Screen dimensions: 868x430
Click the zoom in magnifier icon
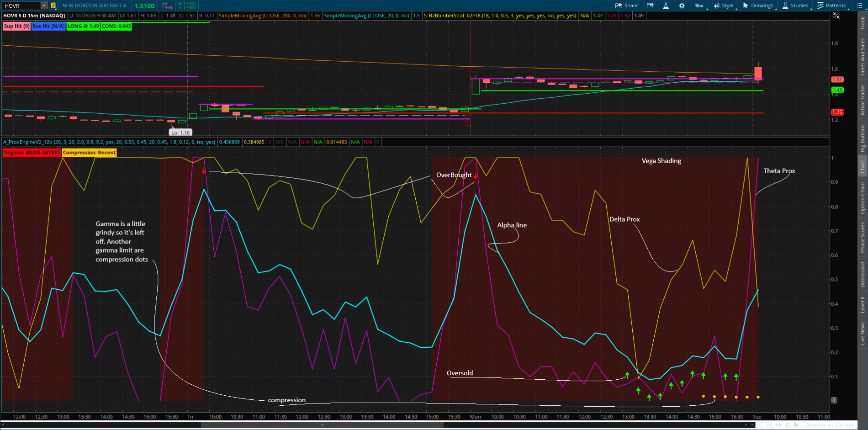769,425
